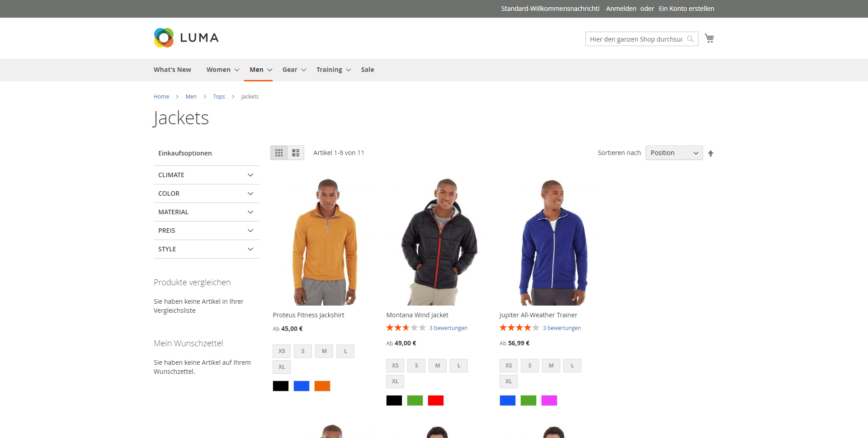Viewport: 868px width, 438px height.
Task: Click the Home breadcrumb link
Action: [x=161, y=96]
